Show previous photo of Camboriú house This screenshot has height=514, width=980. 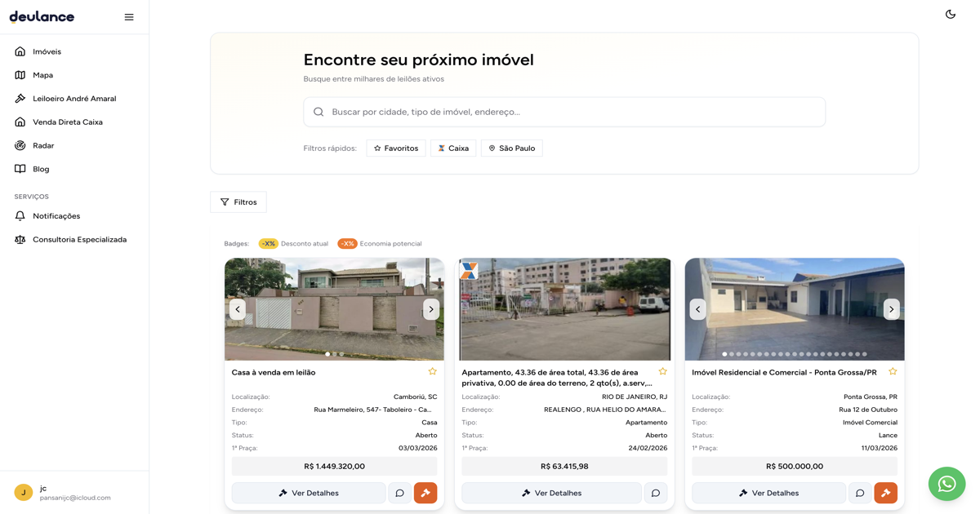(x=238, y=309)
